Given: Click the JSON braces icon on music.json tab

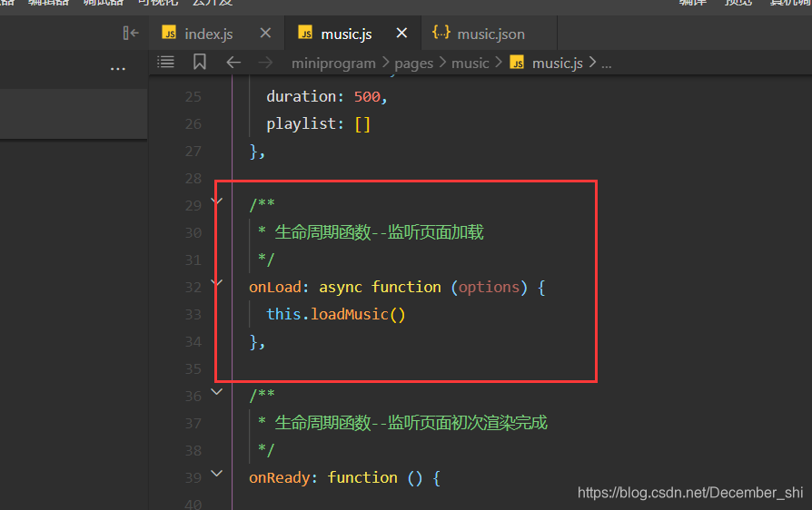Looking at the screenshot, I should click(x=441, y=33).
